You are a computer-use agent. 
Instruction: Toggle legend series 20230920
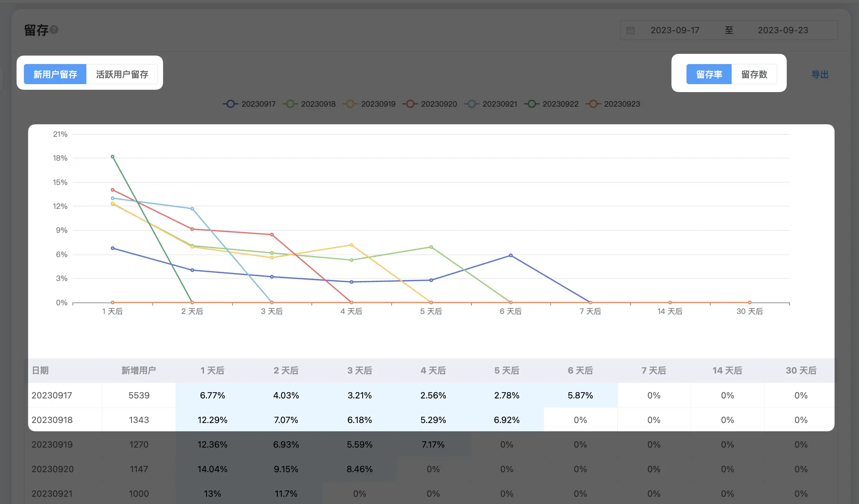click(x=430, y=104)
